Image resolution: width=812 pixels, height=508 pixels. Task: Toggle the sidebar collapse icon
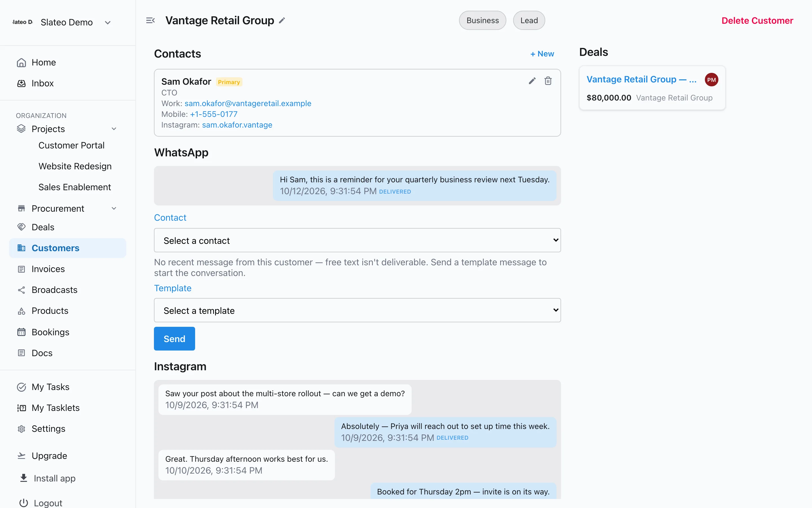[x=150, y=21]
